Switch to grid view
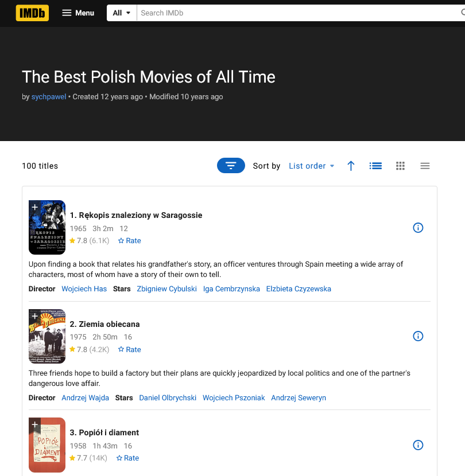465x476 pixels. [400, 166]
